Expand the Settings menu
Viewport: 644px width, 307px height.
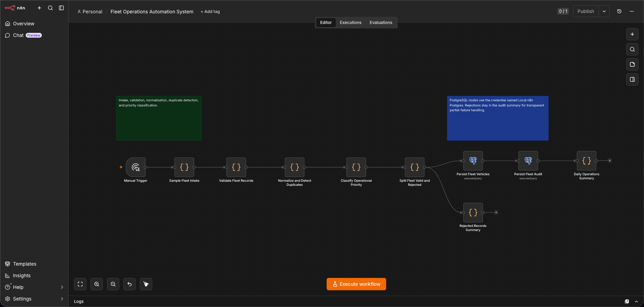34,299
